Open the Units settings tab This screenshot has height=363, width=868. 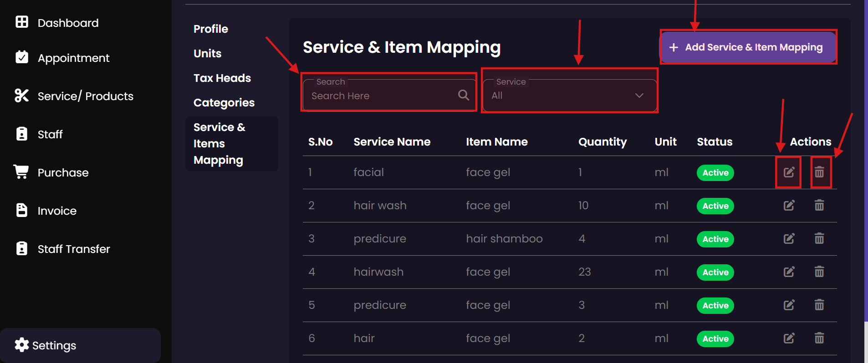click(207, 54)
